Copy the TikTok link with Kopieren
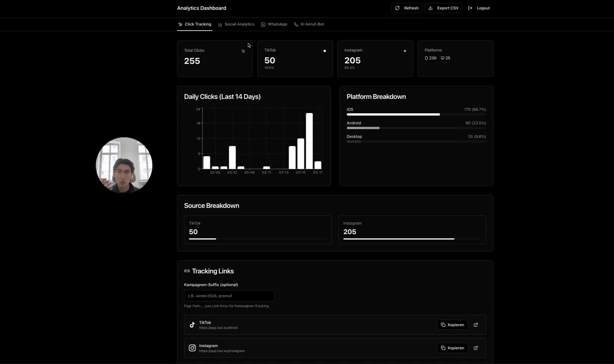Viewport: 614px width, 364px height. 453,325
